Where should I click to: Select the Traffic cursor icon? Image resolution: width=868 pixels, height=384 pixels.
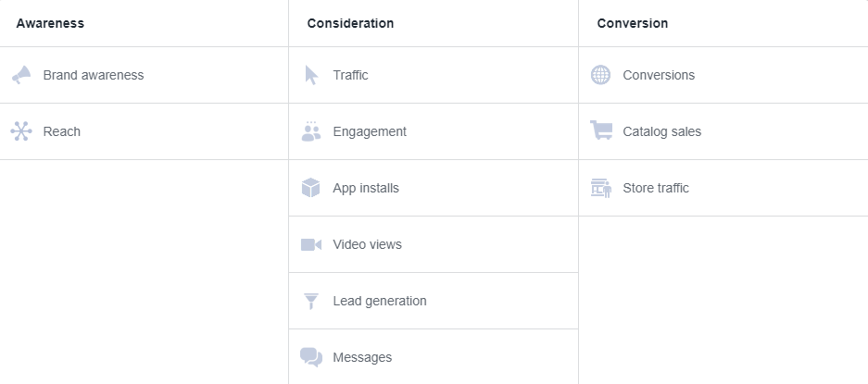(x=311, y=75)
